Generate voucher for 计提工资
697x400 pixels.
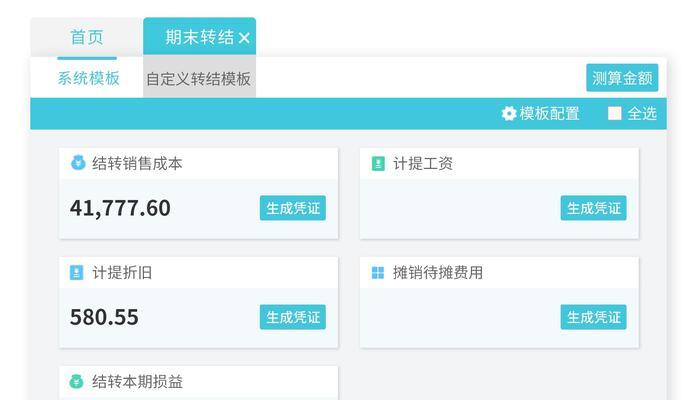click(593, 208)
